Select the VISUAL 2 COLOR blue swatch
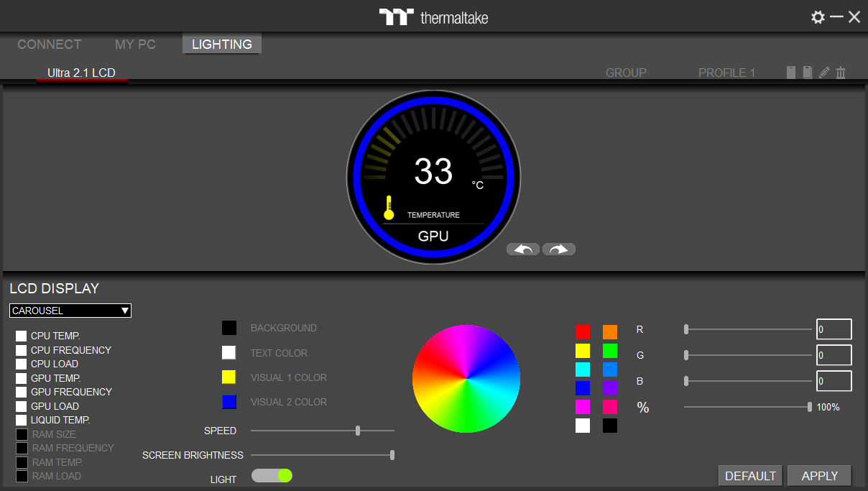The width and height of the screenshot is (868, 491). point(229,402)
